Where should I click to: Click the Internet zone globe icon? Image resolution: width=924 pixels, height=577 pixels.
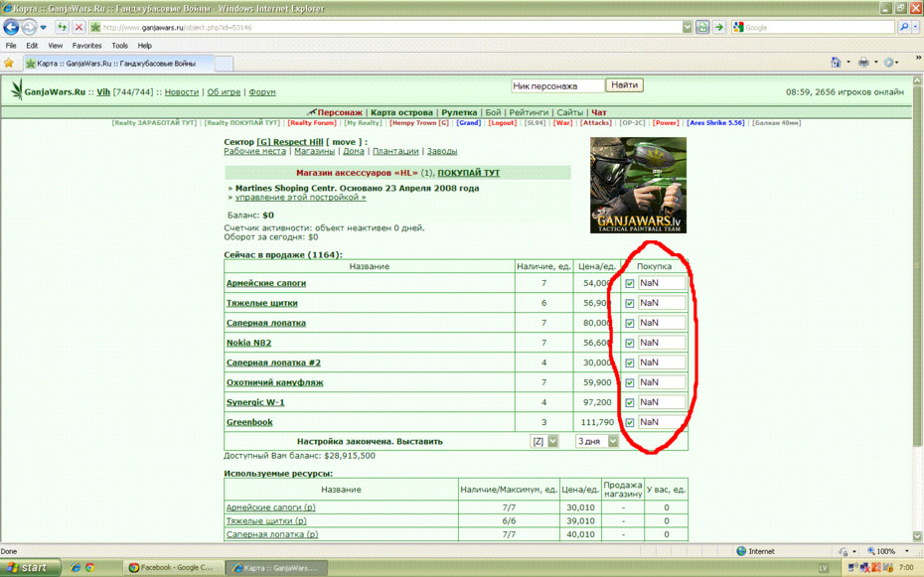741,551
